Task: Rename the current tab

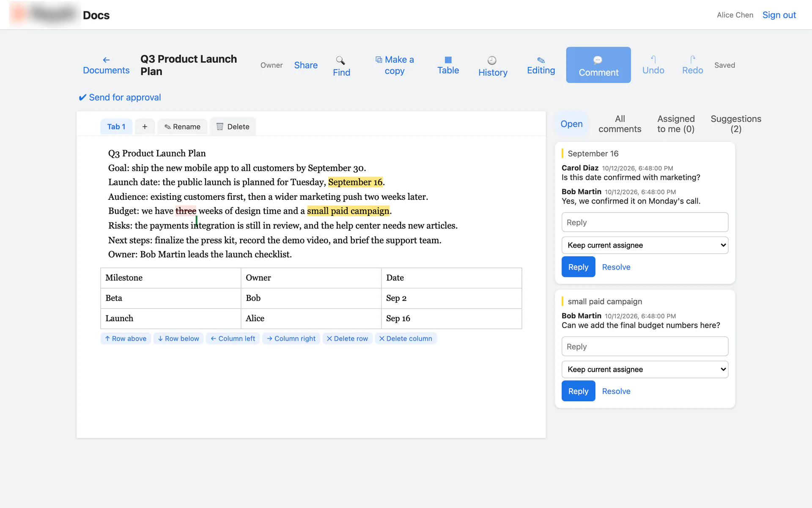Action: pyautogui.click(x=182, y=127)
